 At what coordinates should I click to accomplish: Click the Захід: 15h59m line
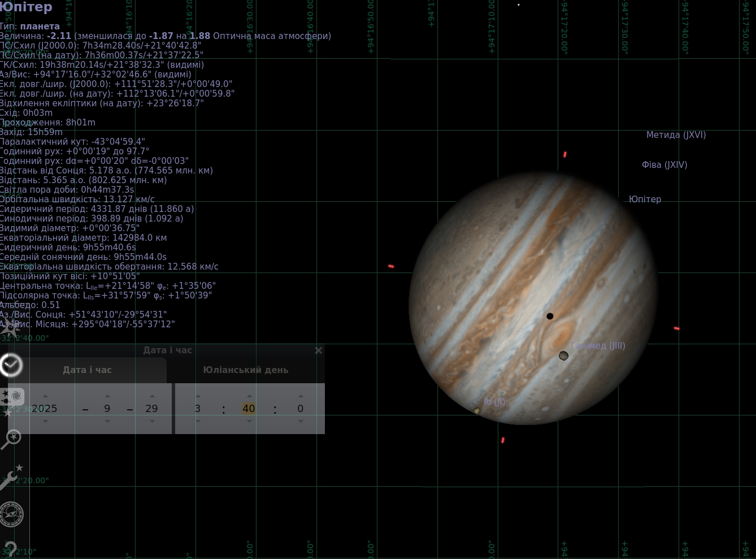coord(32,132)
